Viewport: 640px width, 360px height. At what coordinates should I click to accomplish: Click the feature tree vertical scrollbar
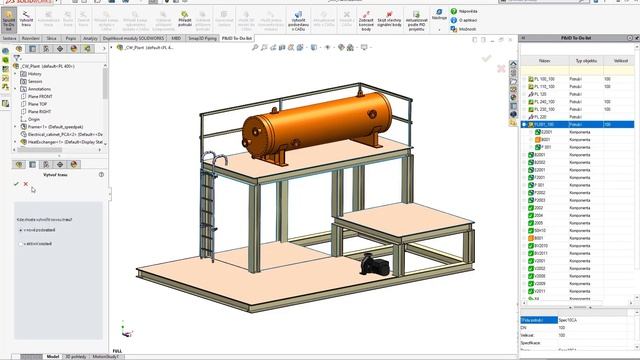[105, 84]
